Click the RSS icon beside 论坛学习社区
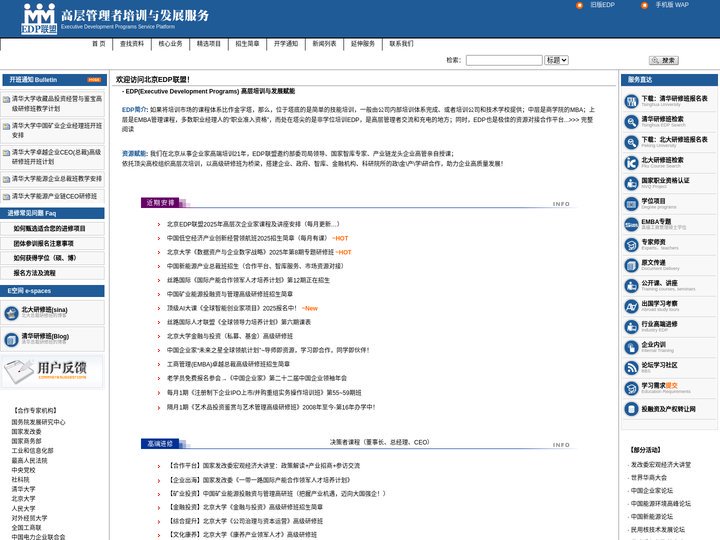Screen dimensions: 720x540 pos(631,367)
